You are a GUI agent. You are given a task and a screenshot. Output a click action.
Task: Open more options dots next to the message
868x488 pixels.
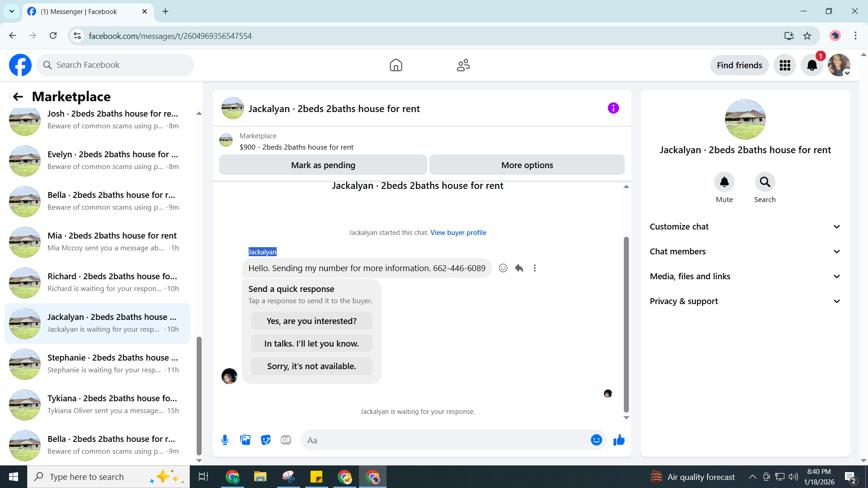coord(535,268)
